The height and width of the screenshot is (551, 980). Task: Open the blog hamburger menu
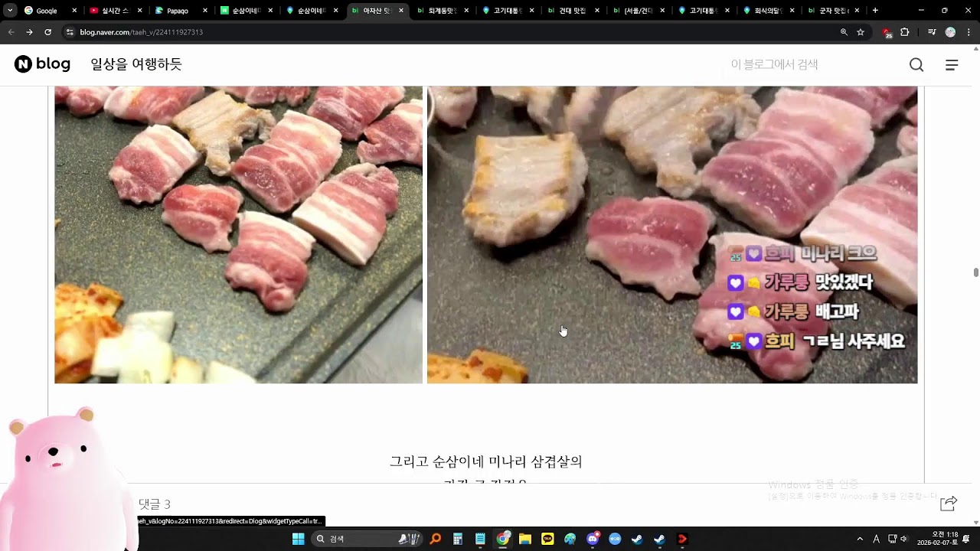pyautogui.click(x=952, y=65)
